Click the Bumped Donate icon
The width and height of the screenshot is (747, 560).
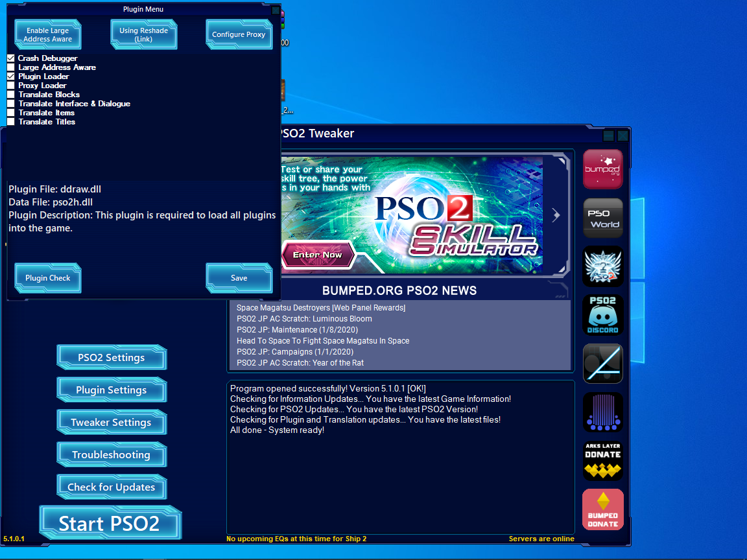[602, 509]
